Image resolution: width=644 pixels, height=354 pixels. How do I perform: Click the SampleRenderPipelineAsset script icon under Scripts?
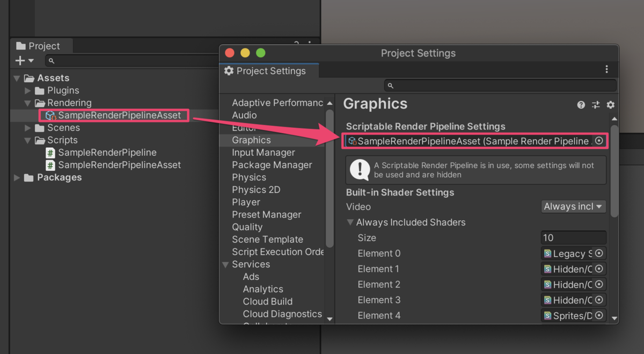tap(50, 165)
